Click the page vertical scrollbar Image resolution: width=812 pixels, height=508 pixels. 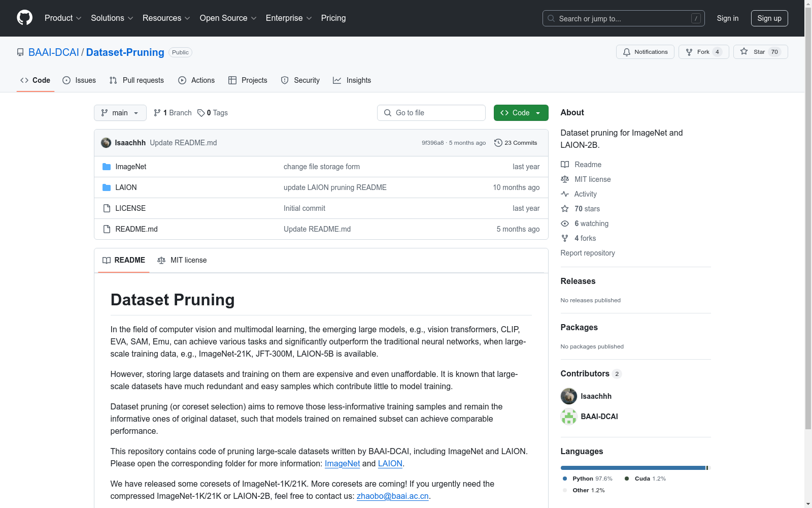click(x=808, y=217)
